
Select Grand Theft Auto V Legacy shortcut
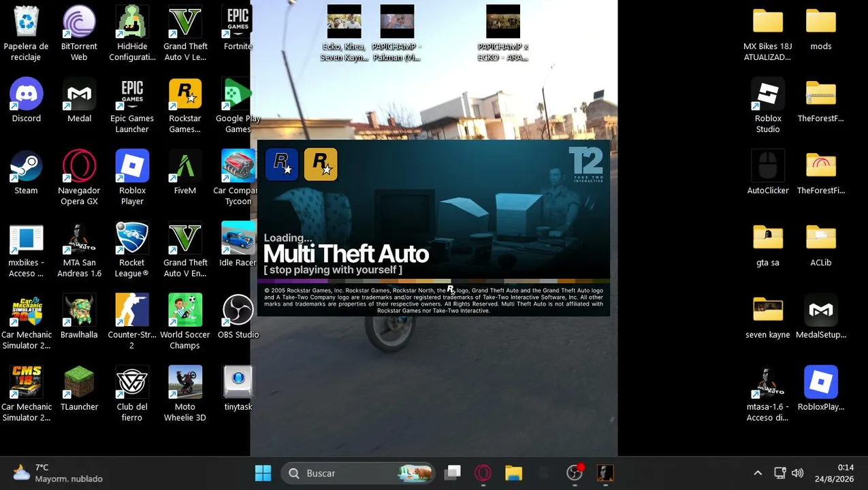185,33
